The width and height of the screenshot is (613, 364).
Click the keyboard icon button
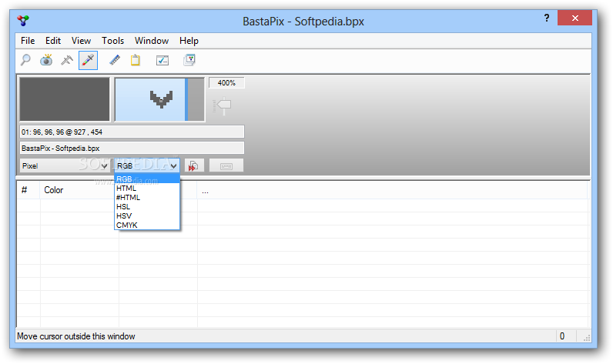click(226, 165)
